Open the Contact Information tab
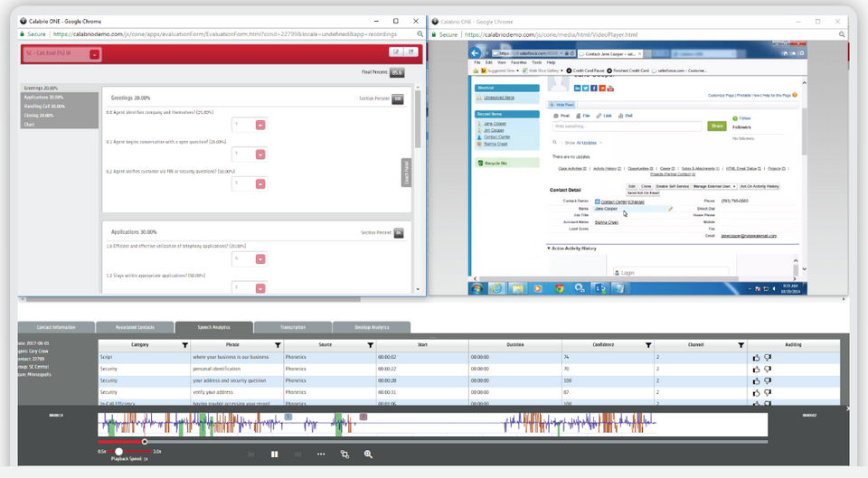The image size is (868, 478). (56, 327)
